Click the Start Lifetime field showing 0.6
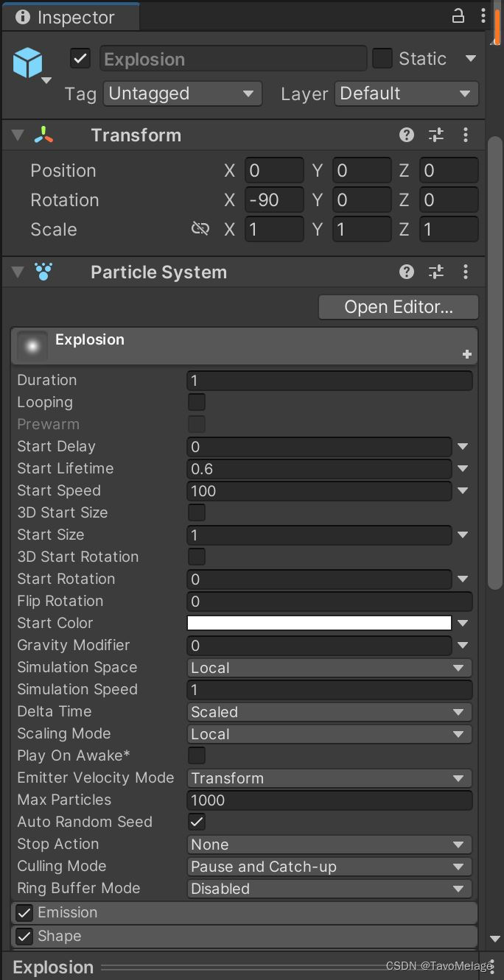 click(x=319, y=469)
